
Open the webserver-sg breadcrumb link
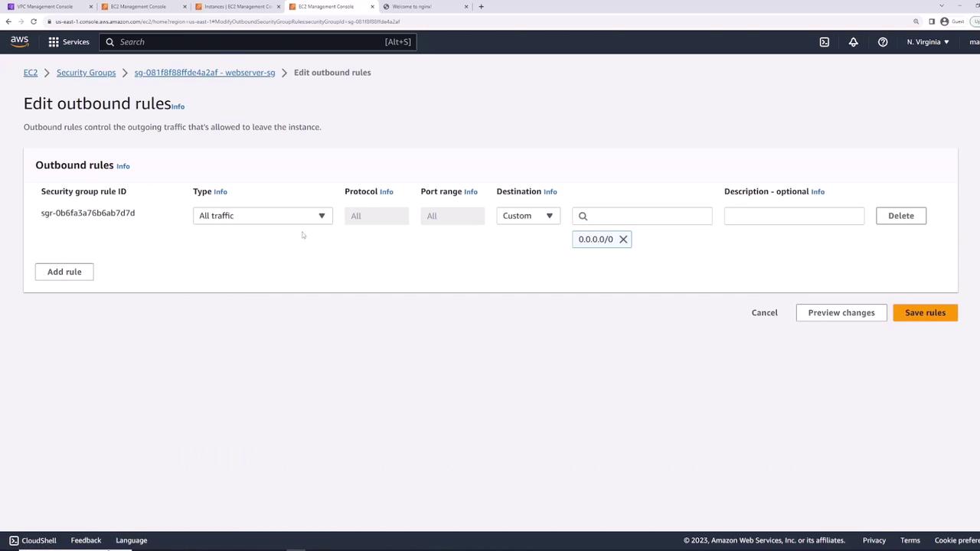(204, 73)
